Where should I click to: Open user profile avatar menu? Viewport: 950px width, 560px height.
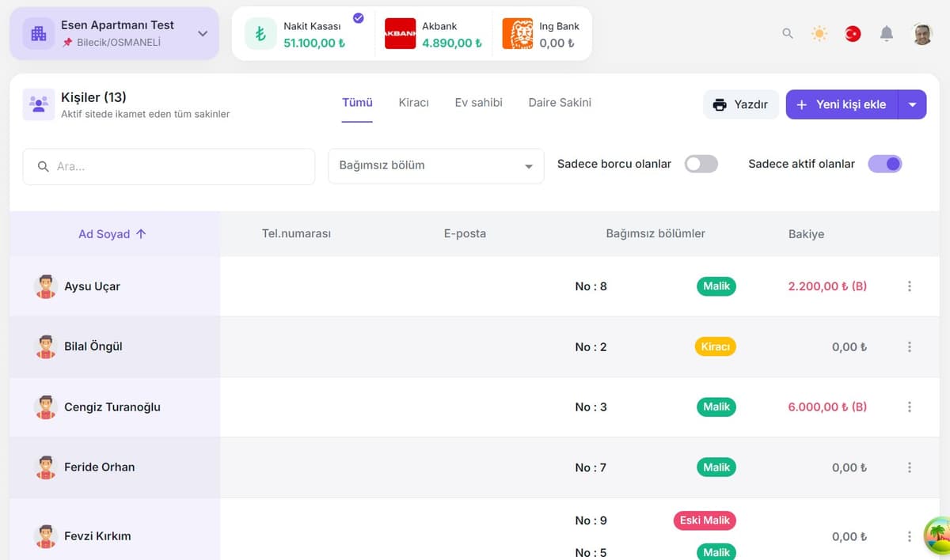point(922,34)
